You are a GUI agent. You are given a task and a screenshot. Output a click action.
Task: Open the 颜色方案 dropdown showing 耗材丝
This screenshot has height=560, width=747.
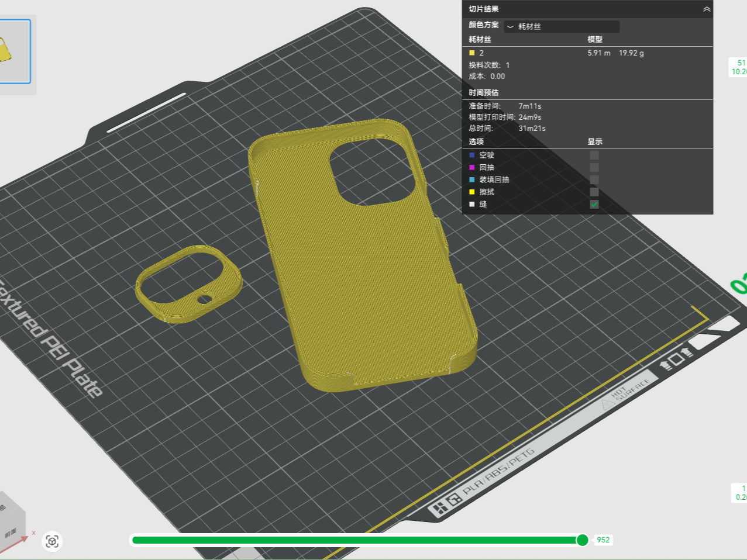point(562,26)
